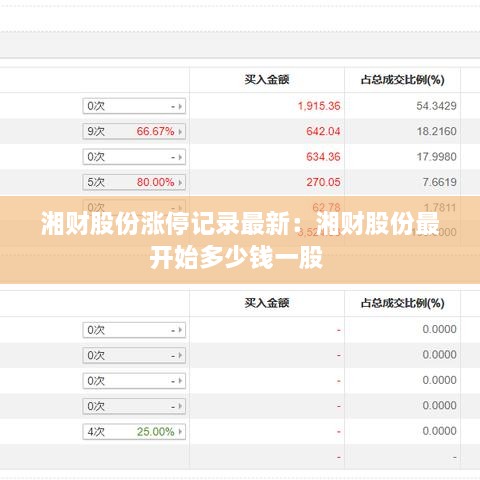Click the 买入金额 header of the lower table
The width and height of the screenshot is (480, 480).
267,303
